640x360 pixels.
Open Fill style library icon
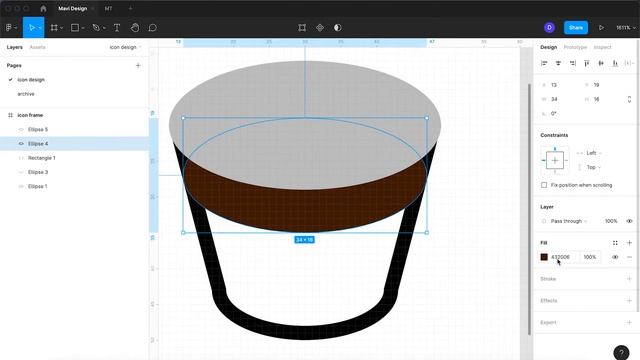[615, 243]
